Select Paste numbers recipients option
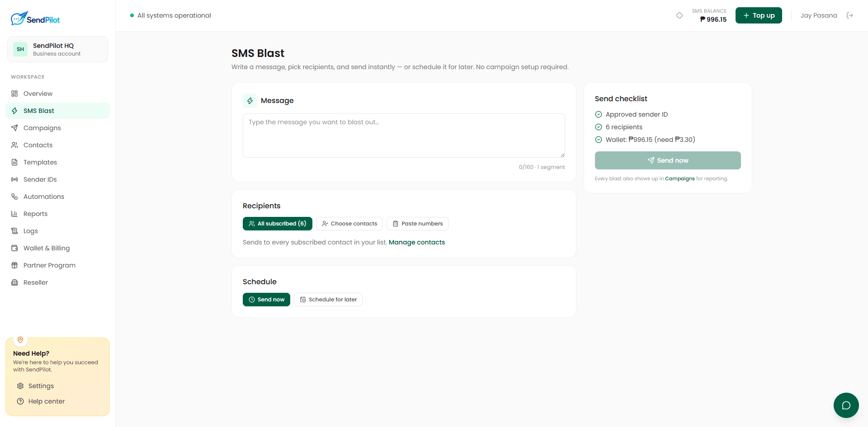 [418, 224]
